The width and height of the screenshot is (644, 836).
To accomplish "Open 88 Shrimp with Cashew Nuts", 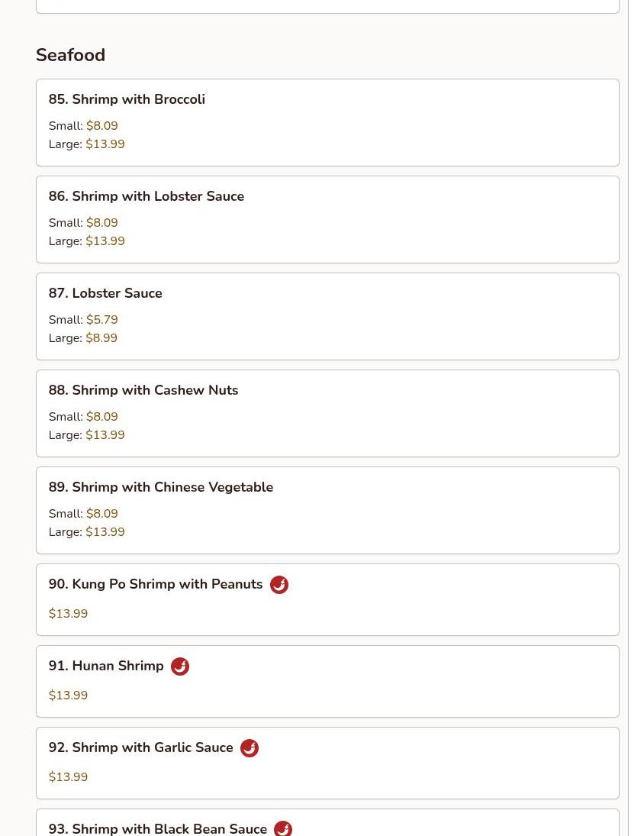I will point(327,414).
